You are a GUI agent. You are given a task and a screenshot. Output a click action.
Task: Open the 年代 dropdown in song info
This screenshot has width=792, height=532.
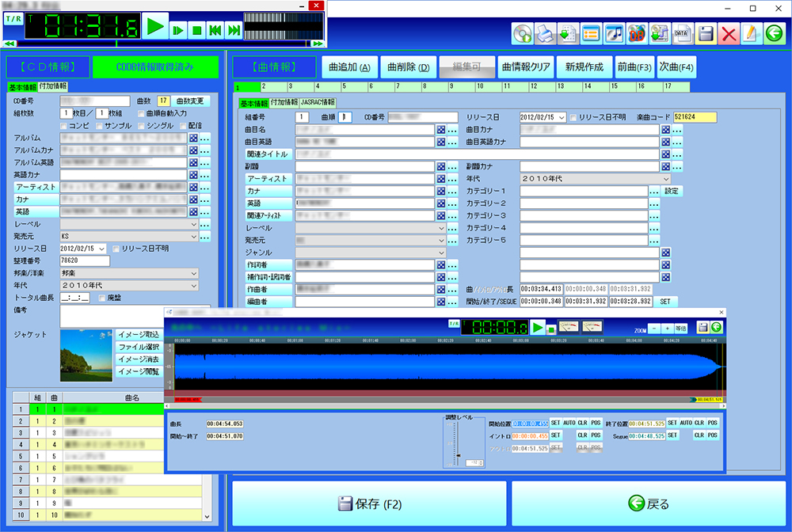tap(666, 179)
